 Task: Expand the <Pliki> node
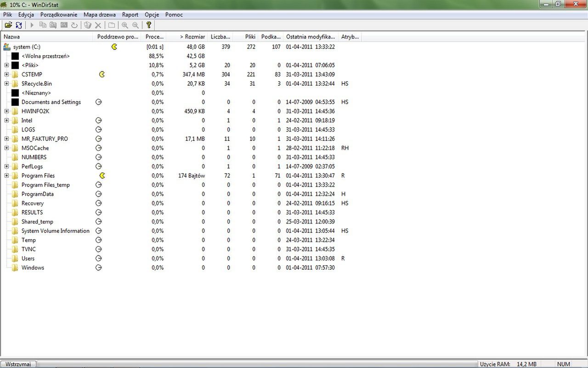click(x=7, y=65)
